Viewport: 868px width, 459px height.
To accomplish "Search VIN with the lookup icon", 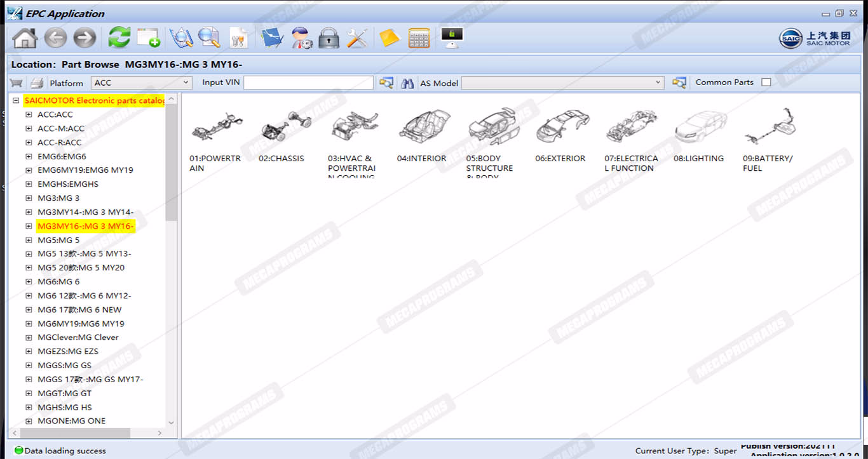I will (x=386, y=83).
